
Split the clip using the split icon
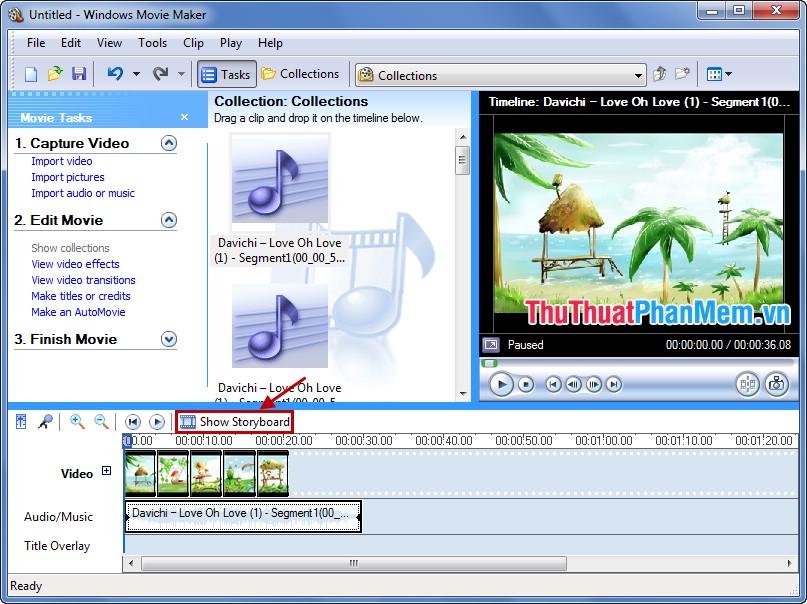click(x=747, y=385)
